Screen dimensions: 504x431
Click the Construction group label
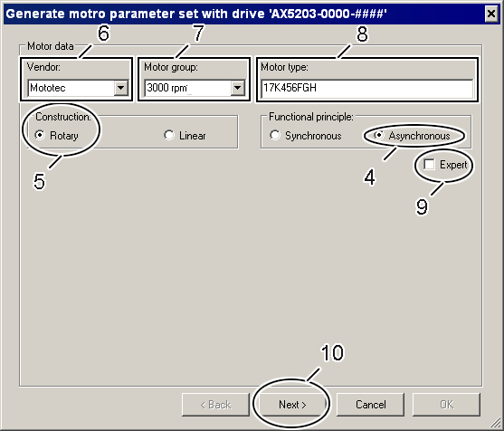(63, 117)
